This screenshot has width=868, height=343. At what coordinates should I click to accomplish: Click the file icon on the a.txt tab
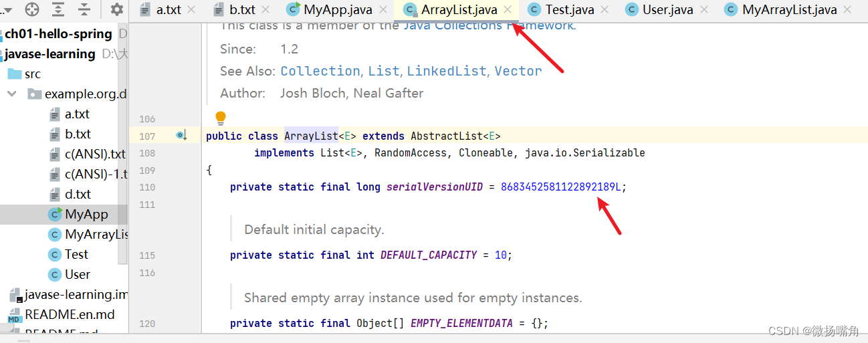click(x=146, y=9)
